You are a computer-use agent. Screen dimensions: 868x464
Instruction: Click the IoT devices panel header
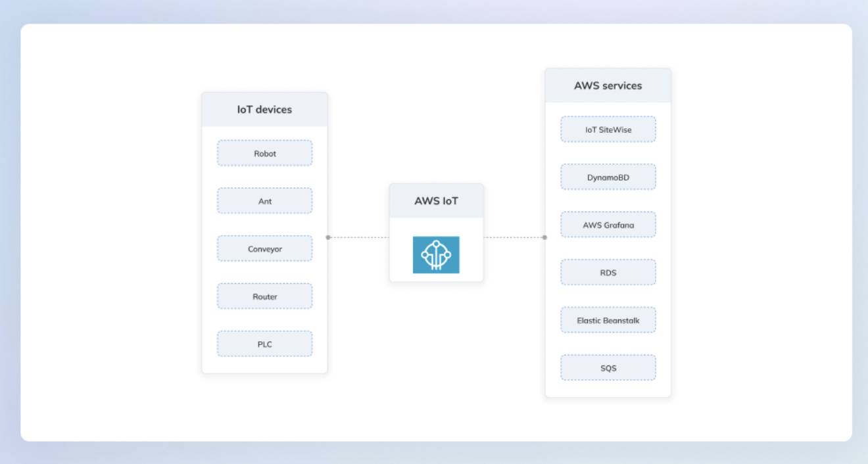pos(264,110)
